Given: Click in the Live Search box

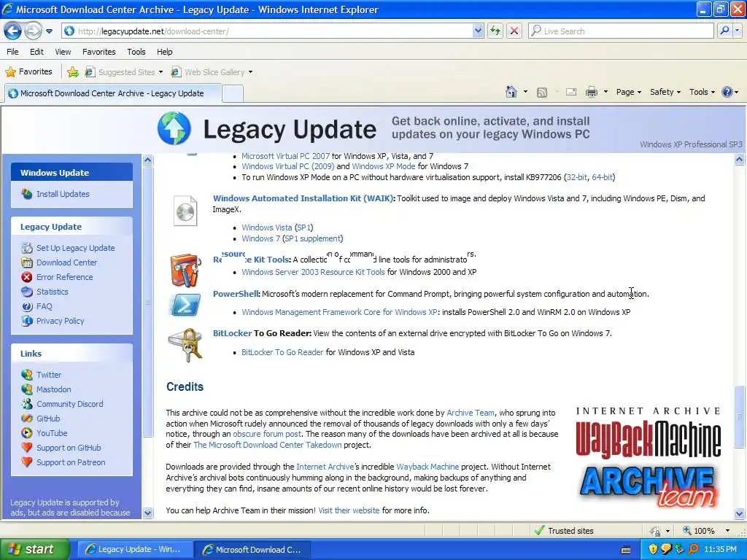Looking at the screenshot, I should click(x=622, y=31).
